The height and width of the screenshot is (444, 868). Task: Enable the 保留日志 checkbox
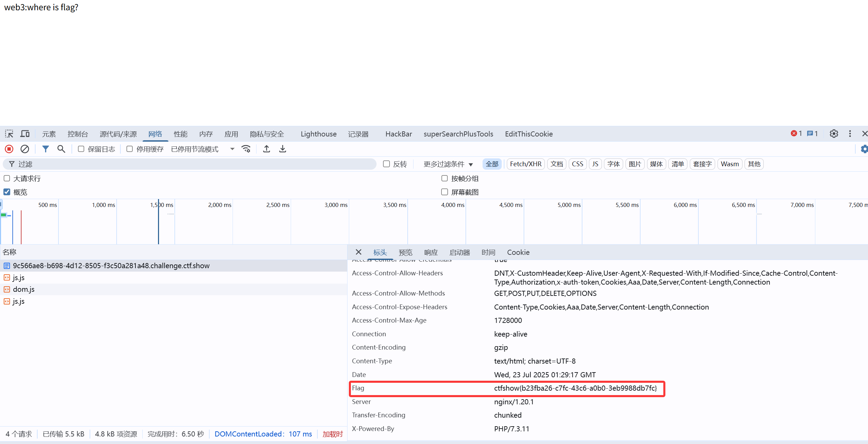pyautogui.click(x=81, y=149)
